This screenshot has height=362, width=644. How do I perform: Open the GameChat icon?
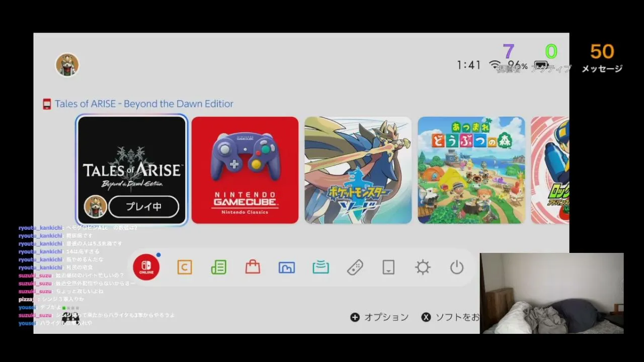point(185,267)
